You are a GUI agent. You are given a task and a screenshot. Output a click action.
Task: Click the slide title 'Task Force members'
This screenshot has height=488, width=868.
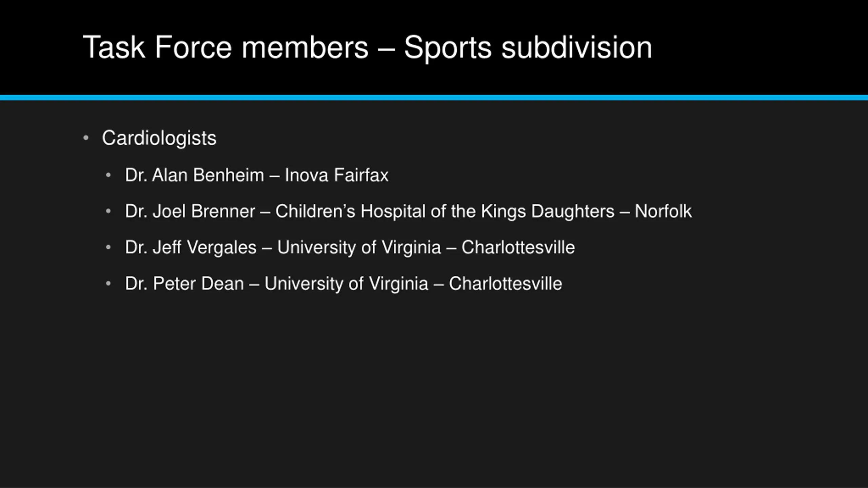click(225, 47)
